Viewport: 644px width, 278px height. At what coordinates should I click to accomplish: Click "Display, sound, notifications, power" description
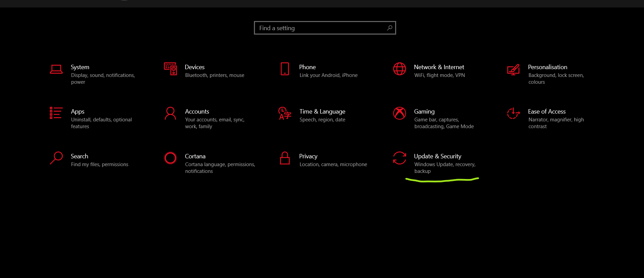[103, 79]
